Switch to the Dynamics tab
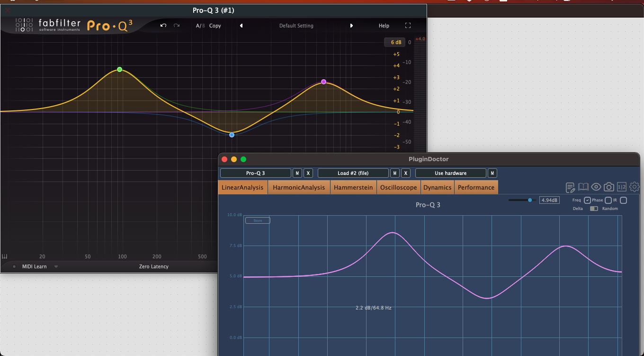The width and height of the screenshot is (644, 356). coord(438,187)
